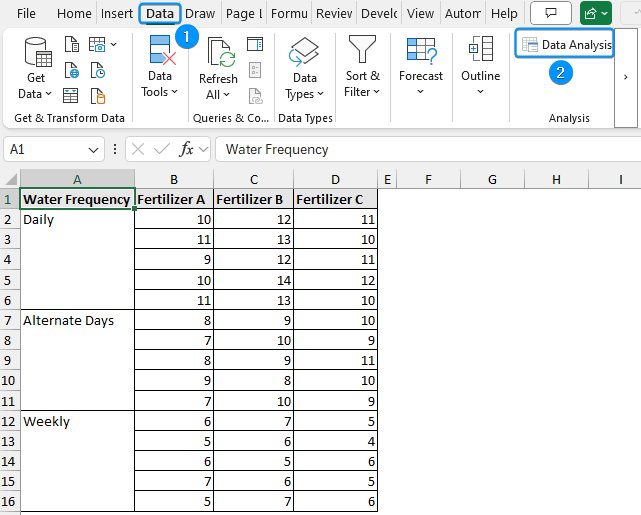Screen dimensions: 641x515
Task: Click the Insert Function fx icon
Action: [x=187, y=149]
